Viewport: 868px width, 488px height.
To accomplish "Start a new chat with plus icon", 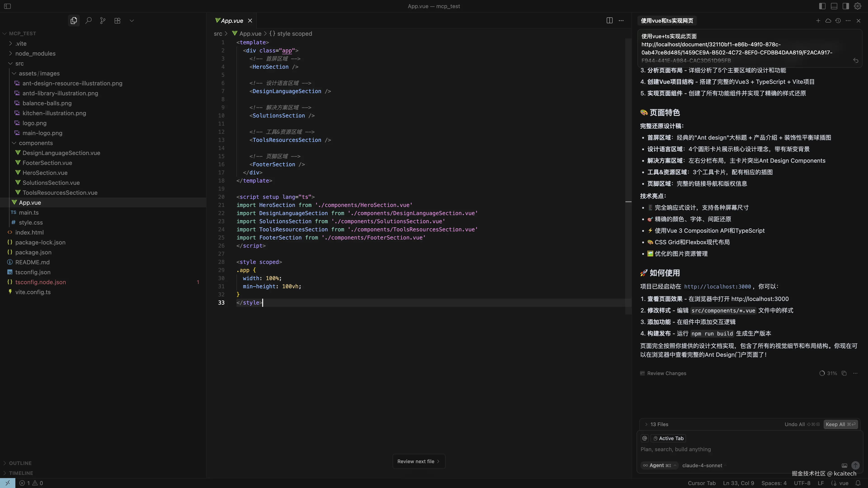I will point(818,21).
